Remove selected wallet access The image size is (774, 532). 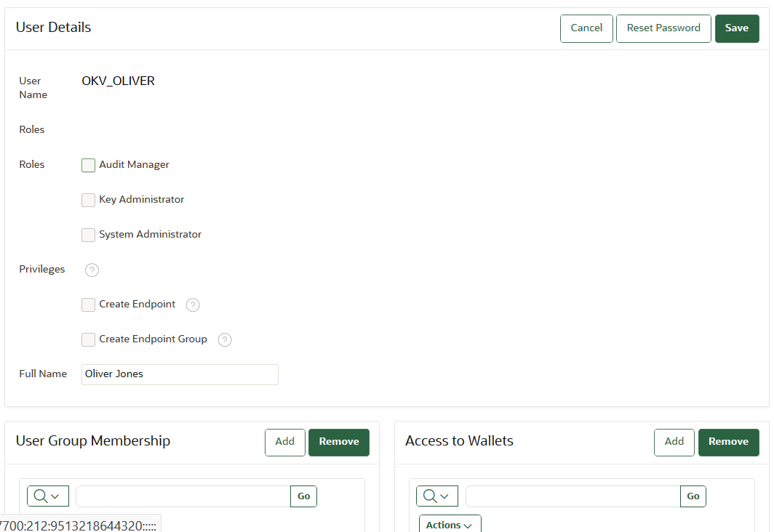[x=729, y=443]
